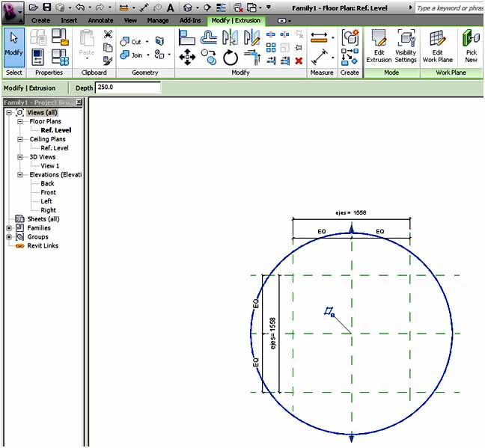Select the Rotate tool
485x448 pixels.
(x=231, y=58)
